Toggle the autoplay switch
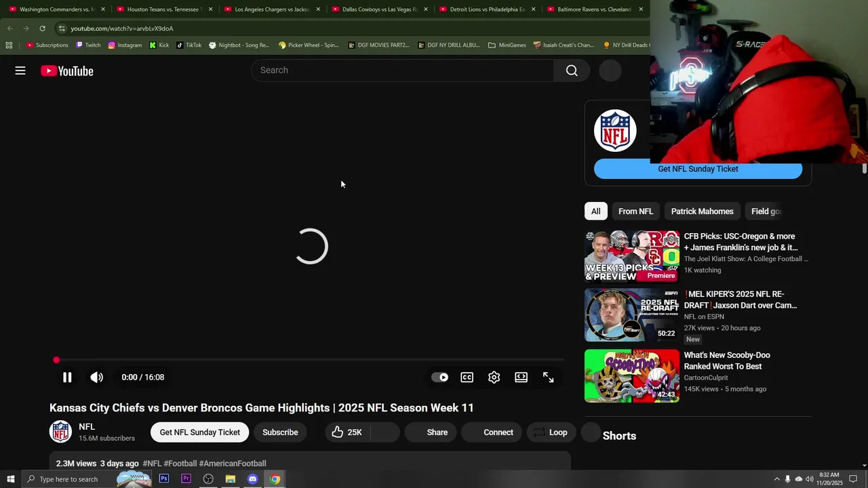 click(x=440, y=378)
